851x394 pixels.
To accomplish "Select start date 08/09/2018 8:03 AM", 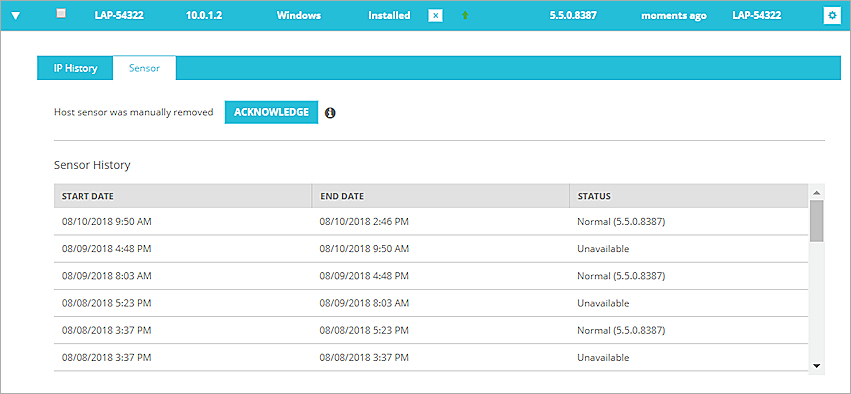I will click(x=106, y=276).
